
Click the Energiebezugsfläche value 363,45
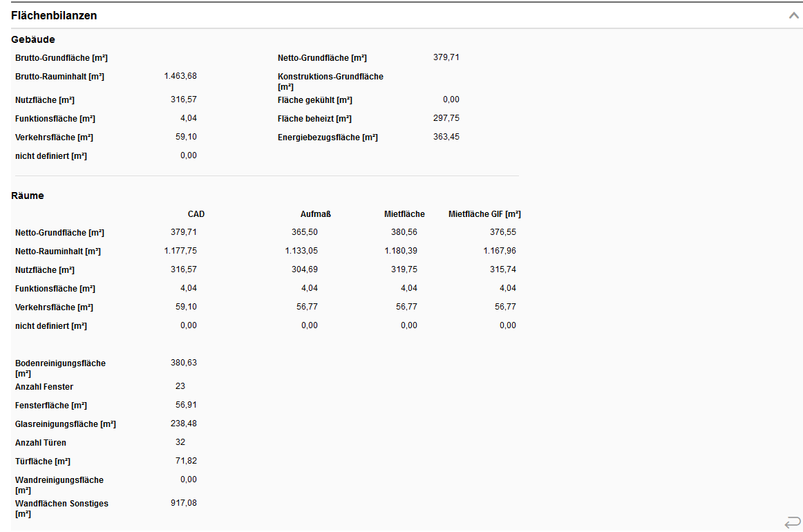tap(446, 137)
